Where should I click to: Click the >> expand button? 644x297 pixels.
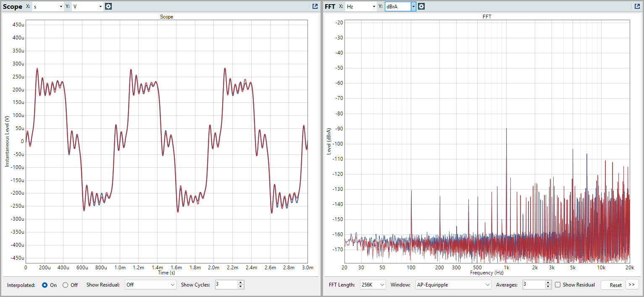(x=632, y=284)
